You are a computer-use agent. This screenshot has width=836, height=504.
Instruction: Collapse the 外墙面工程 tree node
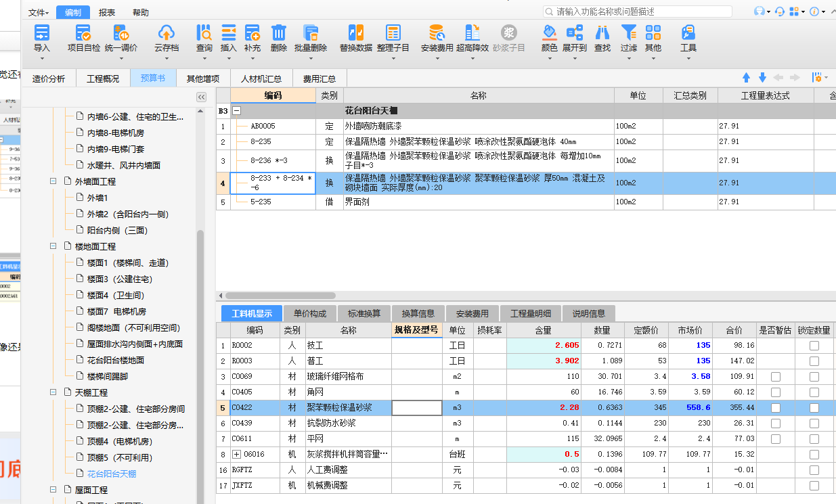click(53, 181)
